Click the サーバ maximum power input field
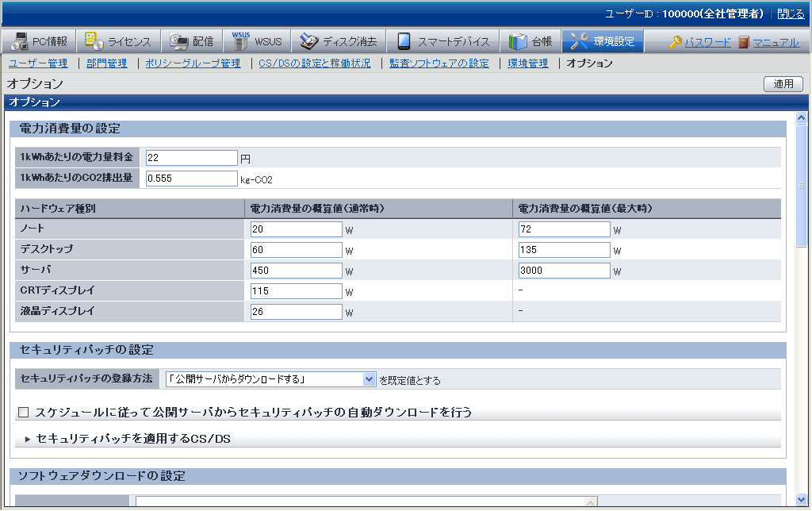The image size is (812, 511). [x=564, y=271]
